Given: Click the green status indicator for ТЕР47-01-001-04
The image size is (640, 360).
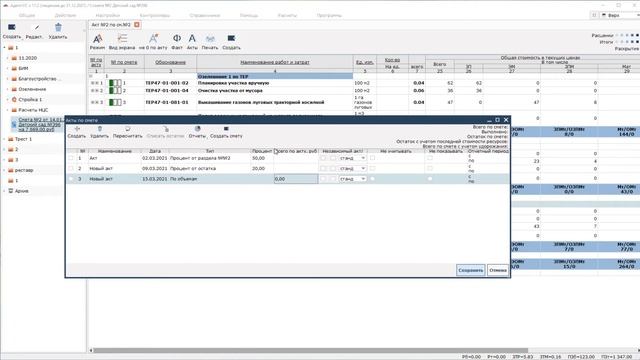Looking at the screenshot, I should (115, 91).
